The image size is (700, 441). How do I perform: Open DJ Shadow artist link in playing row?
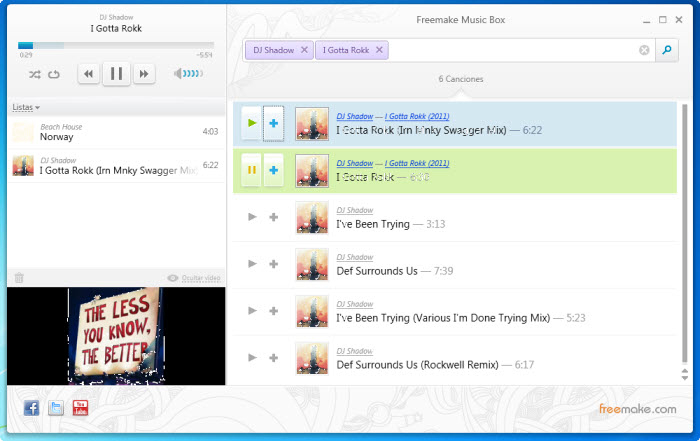click(354, 163)
